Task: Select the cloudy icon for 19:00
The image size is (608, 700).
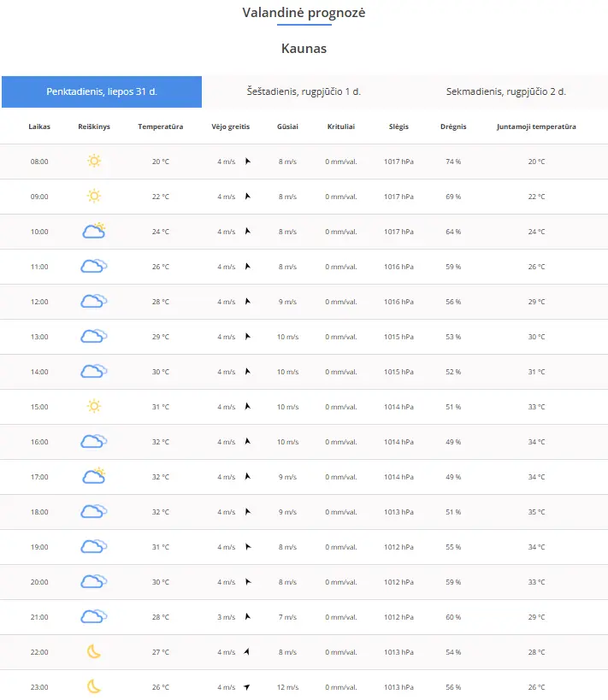Action: pos(94,546)
